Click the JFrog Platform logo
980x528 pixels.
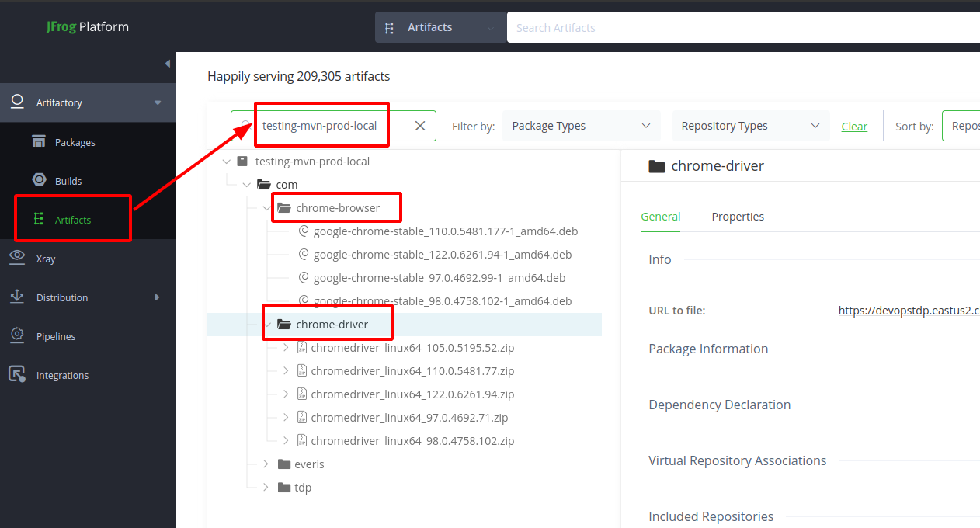[87, 26]
